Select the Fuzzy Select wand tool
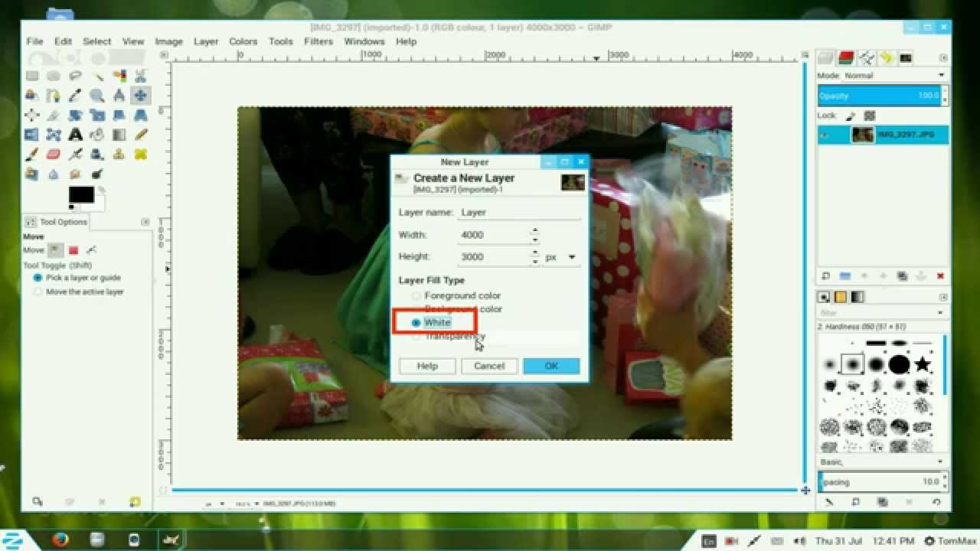 97,76
